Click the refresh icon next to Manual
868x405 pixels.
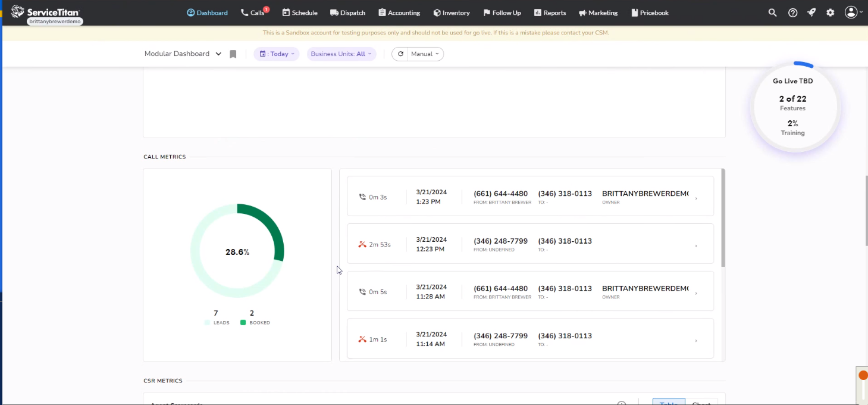point(401,54)
